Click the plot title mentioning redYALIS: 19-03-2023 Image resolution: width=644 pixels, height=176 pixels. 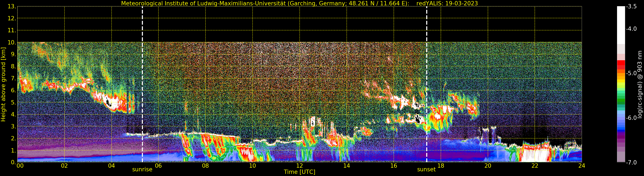click(x=300, y=3)
